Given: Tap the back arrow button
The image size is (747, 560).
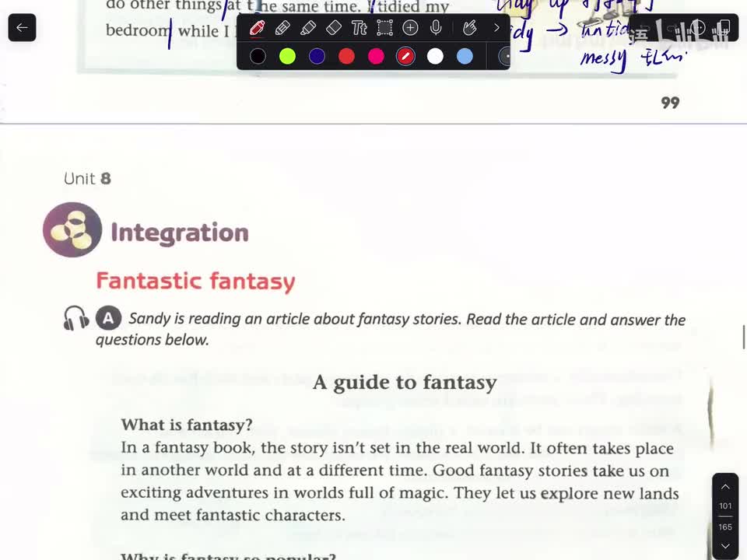Looking at the screenshot, I should click(22, 28).
